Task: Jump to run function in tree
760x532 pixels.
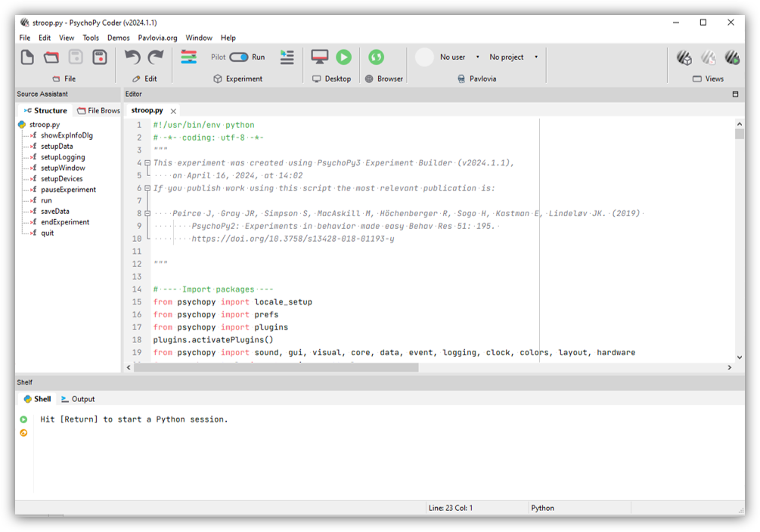Action: pos(46,200)
